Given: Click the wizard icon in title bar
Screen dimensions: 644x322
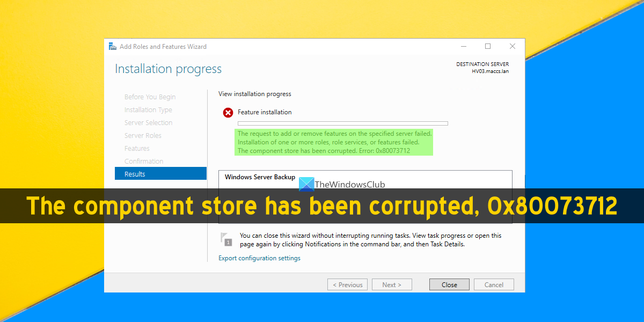Looking at the screenshot, I should [113, 47].
